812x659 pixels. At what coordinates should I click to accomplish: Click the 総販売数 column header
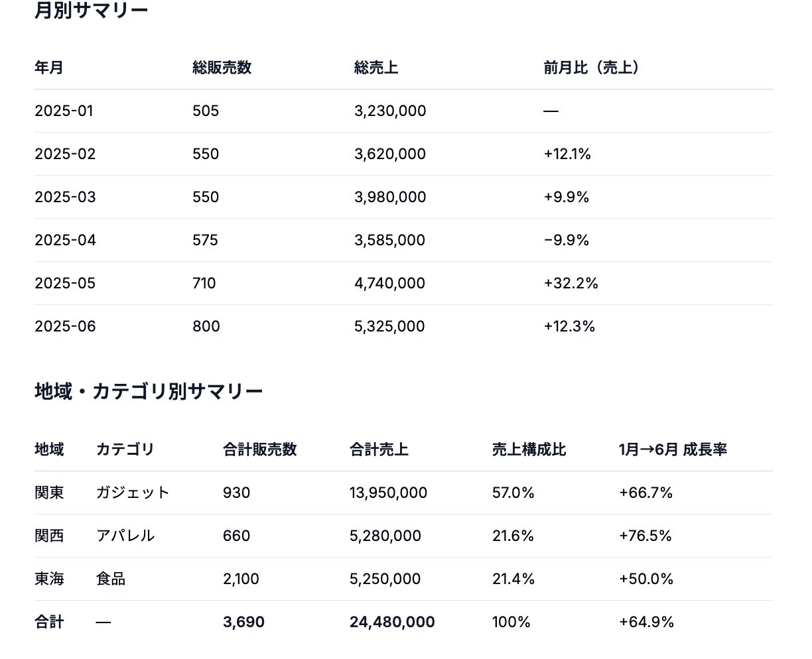click(222, 68)
